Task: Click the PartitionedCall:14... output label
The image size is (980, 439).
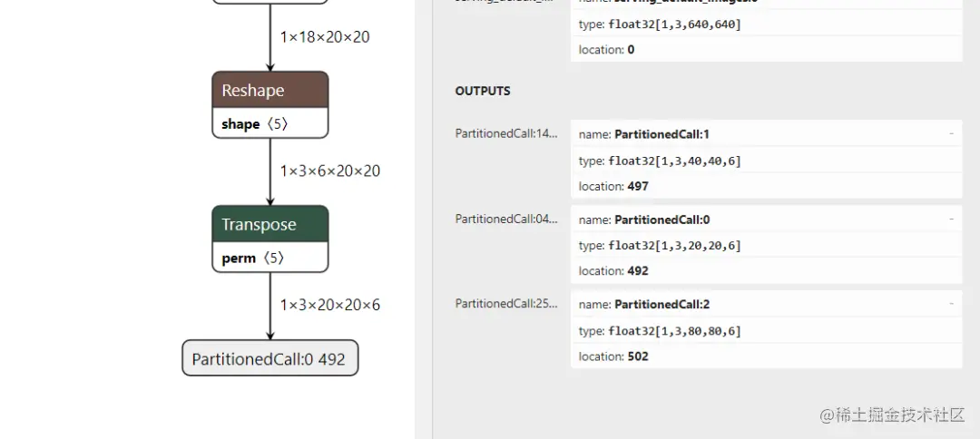Action: (x=506, y=133)
